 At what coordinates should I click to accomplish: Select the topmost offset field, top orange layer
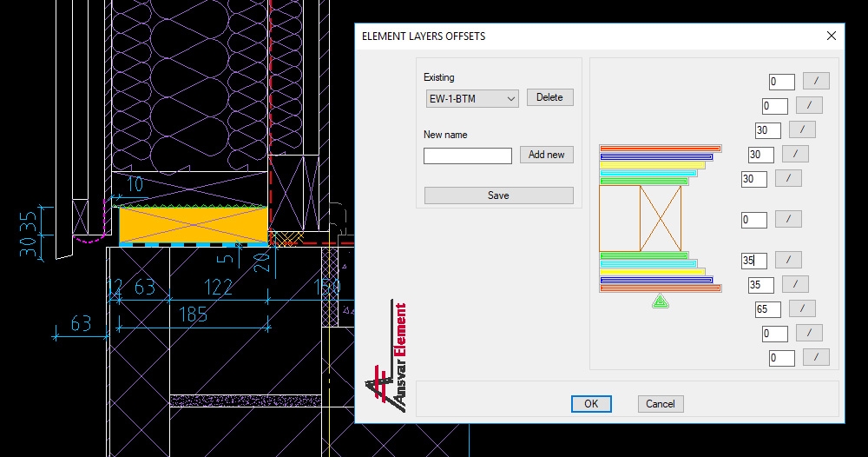tap(782, 82)
